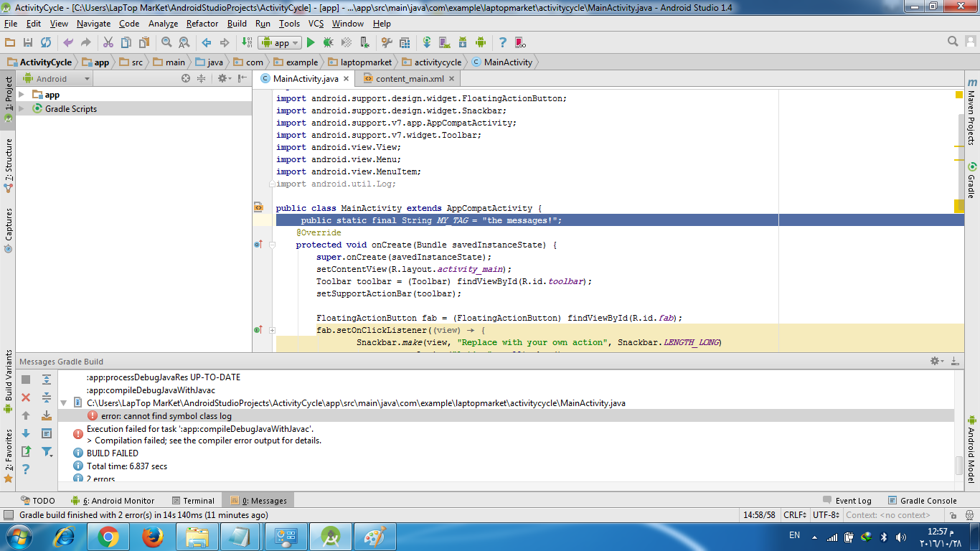The image size is (980, 551).
Task: Open the Build menu
Action: (x=237, y=23)
